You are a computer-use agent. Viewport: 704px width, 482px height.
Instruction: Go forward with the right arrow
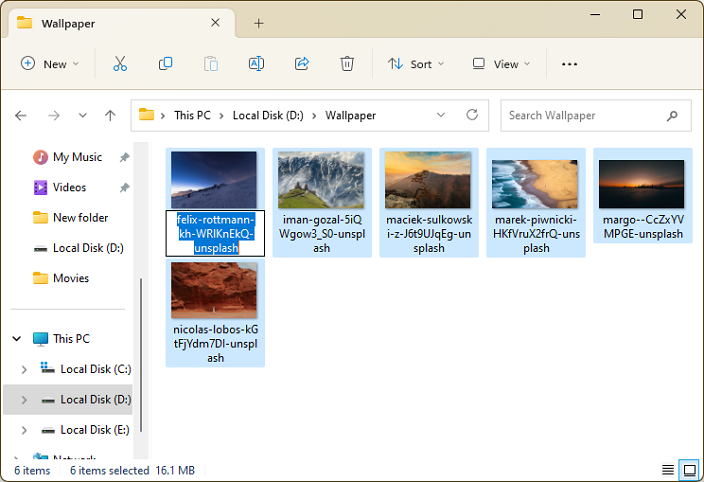(x=54, y=116)
